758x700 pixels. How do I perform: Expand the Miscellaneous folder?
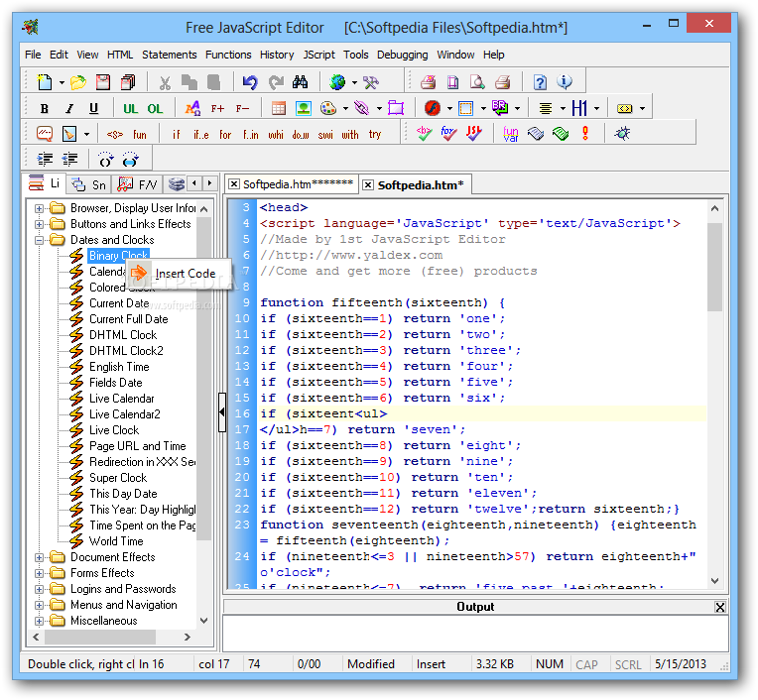[39, 622]
